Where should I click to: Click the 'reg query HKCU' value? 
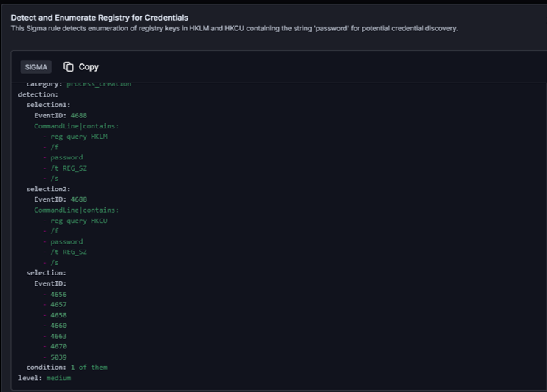click(x=79, y=221)
